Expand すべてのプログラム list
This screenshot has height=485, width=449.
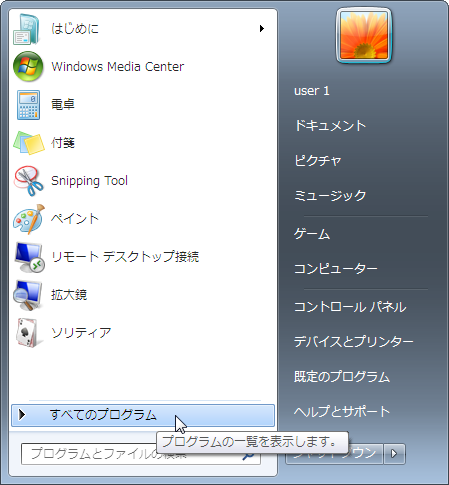click(143, 415)
